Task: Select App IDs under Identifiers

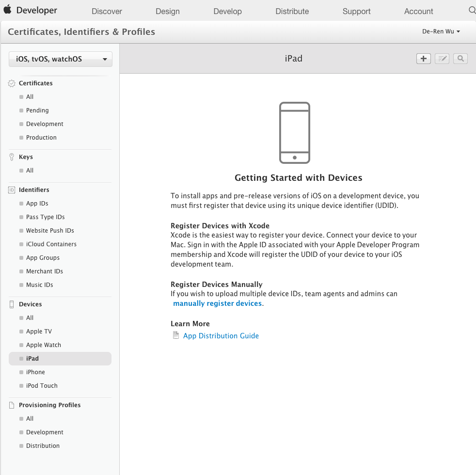Action: [x=37, y=204]
